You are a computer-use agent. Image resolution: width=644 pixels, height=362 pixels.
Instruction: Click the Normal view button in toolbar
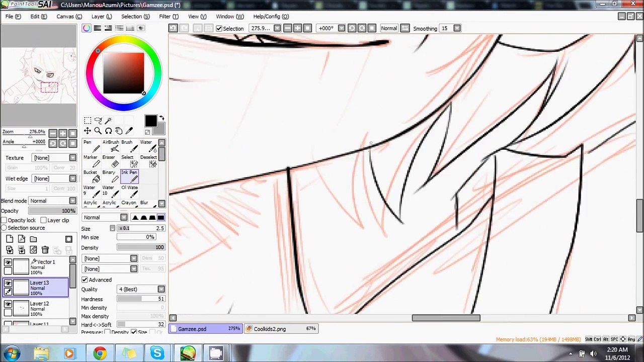[x=389, y=28]
